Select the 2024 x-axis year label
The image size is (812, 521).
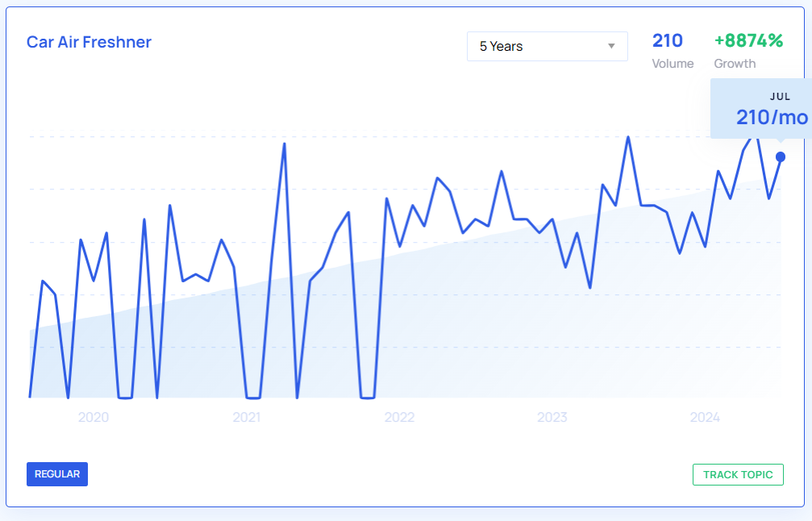click(x=705, y=417)
